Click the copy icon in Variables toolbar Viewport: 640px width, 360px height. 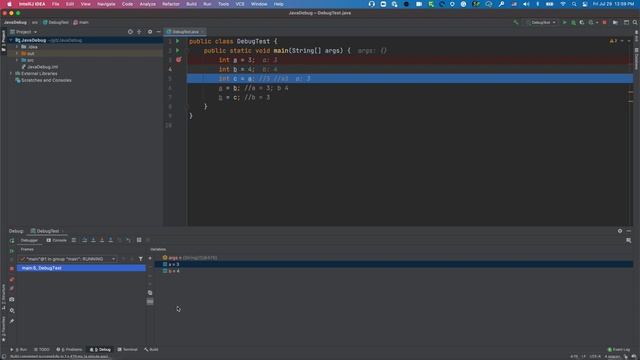(150, 293)
